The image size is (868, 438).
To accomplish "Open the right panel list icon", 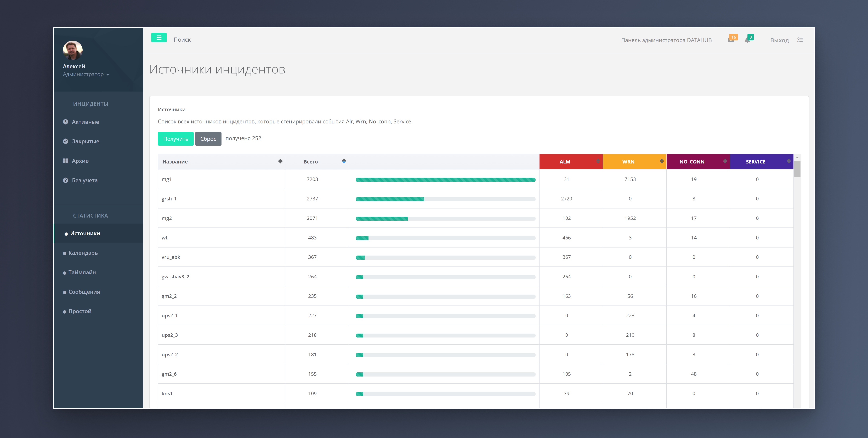I will click(800, 40).
